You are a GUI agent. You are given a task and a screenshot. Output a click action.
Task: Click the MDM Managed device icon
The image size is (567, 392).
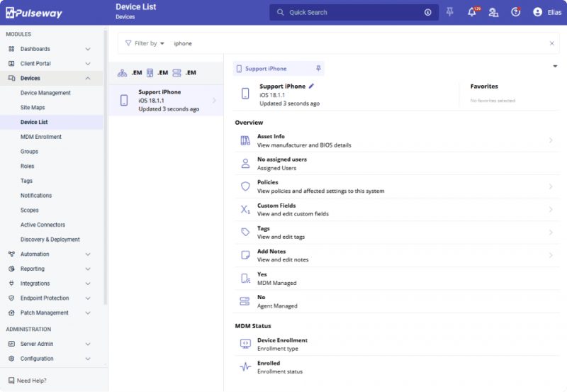pos(245,278)
